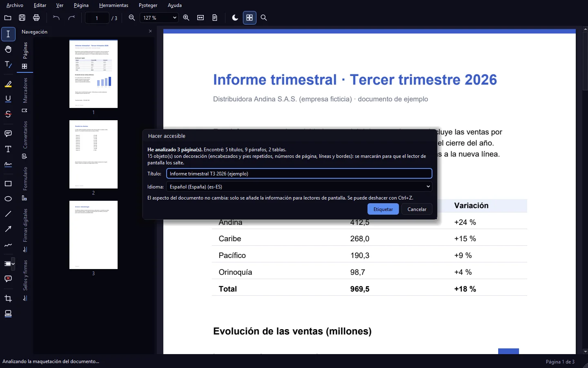Image resolution: width=588 pixels, height=368 pixels.
Task: Save the document with the diskette icon
Action: (x=22, y=18)
